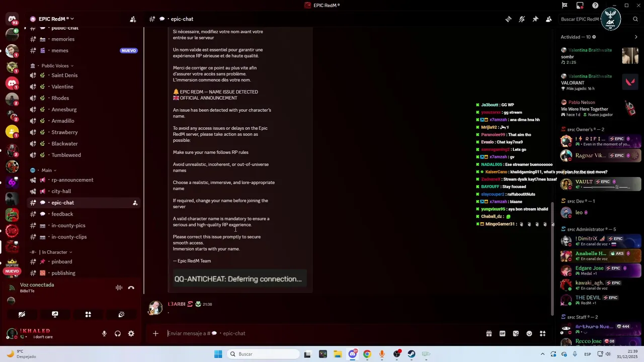Toggle channel notification mute bell in the header
The width and height of the screenshot is (644, 362).
522,19
